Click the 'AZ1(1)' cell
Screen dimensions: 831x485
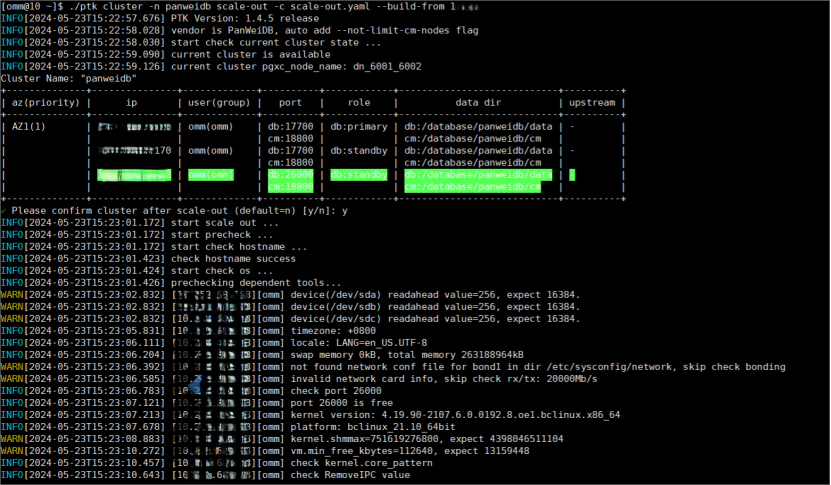click(29, 127)
